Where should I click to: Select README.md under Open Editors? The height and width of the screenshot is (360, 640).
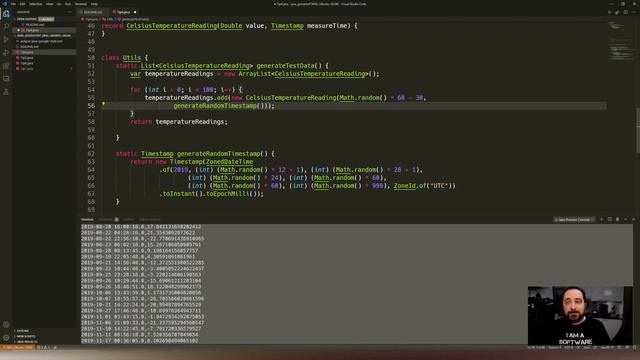pos(35,24)
